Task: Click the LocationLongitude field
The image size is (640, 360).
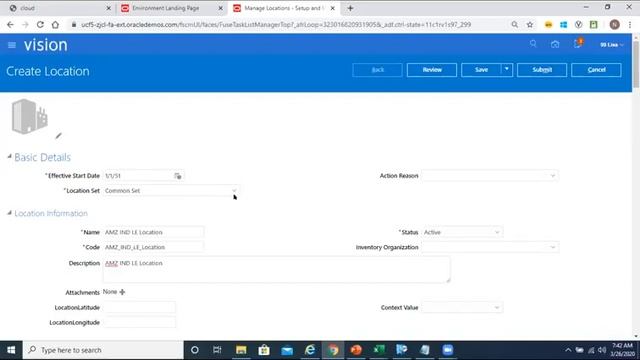Action: click(x=139, y=323)
